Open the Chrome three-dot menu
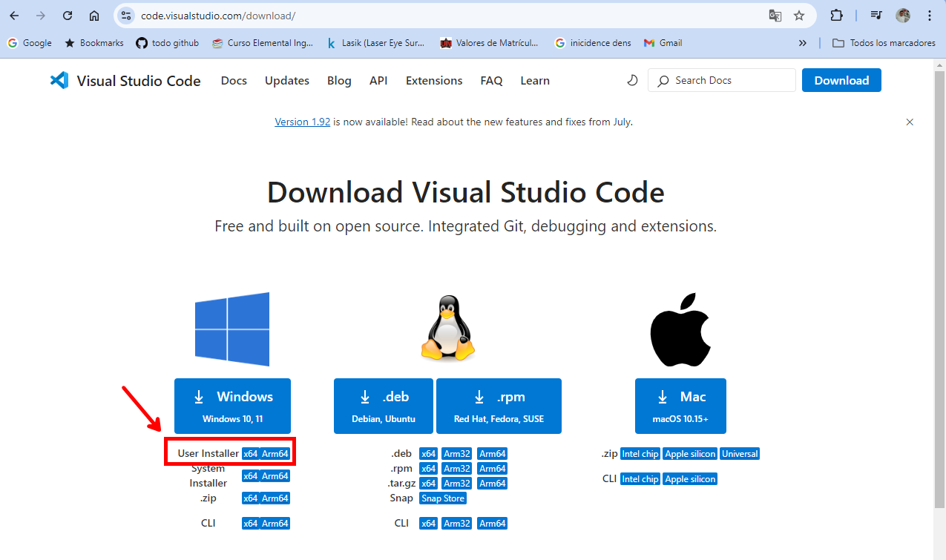Viewport: 946px width, 560px height. (x=929, y=16)
